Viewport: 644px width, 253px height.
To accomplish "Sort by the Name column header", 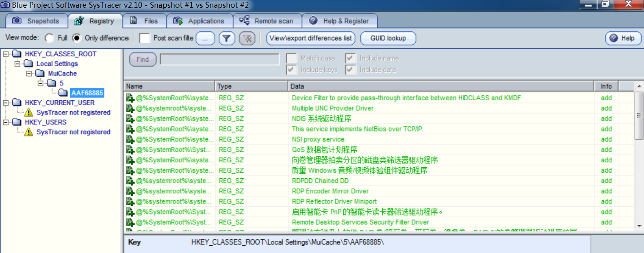I will tap(169, 86).
